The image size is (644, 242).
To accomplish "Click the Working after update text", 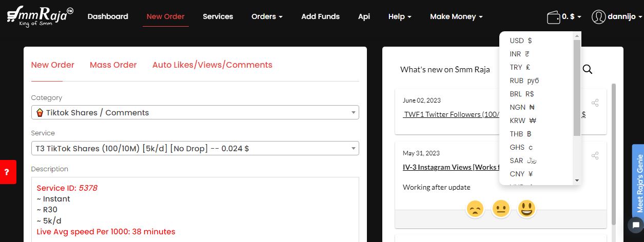I will pos(437,187).
